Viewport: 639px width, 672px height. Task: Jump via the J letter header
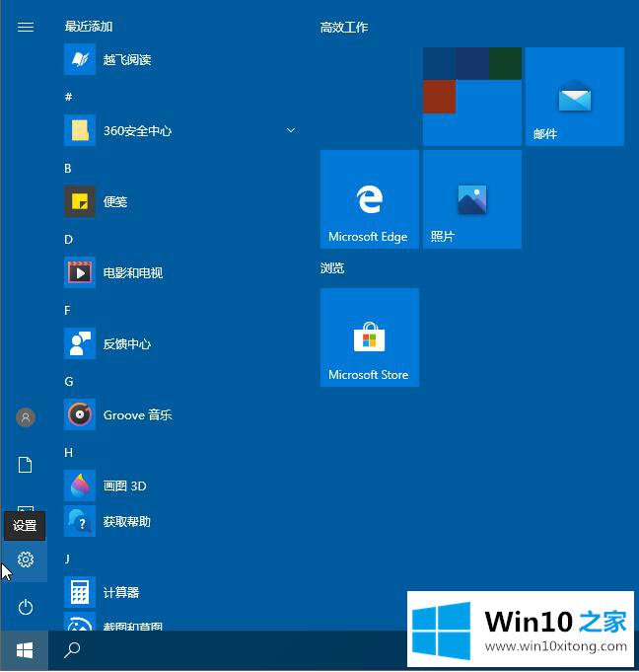point(67,559)
